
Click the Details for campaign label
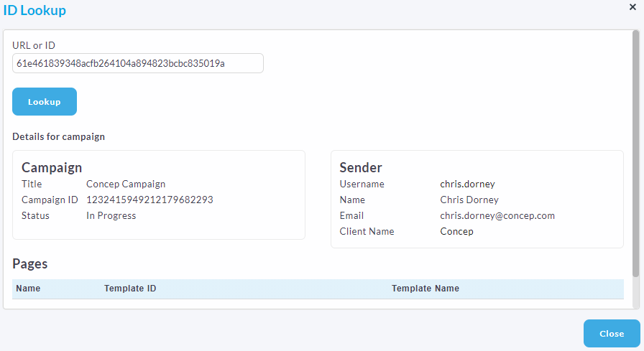point(58,136)
